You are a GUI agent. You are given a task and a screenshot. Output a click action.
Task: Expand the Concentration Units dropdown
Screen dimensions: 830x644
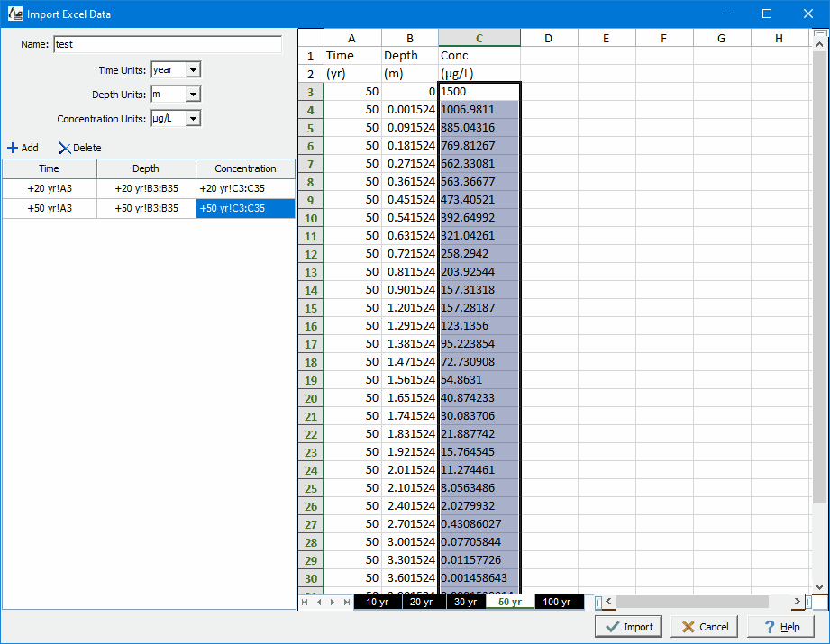point(193,119)
